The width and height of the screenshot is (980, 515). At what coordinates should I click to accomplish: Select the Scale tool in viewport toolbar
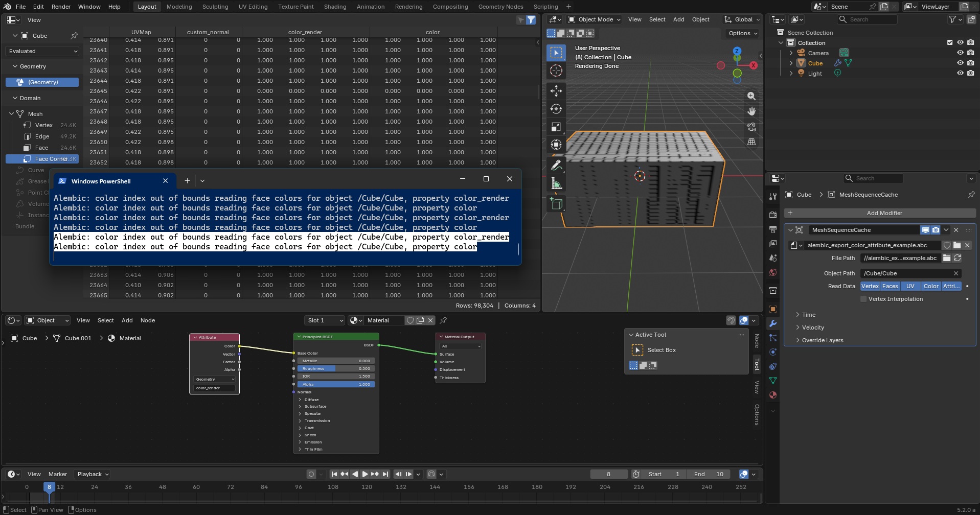[556, 127]
